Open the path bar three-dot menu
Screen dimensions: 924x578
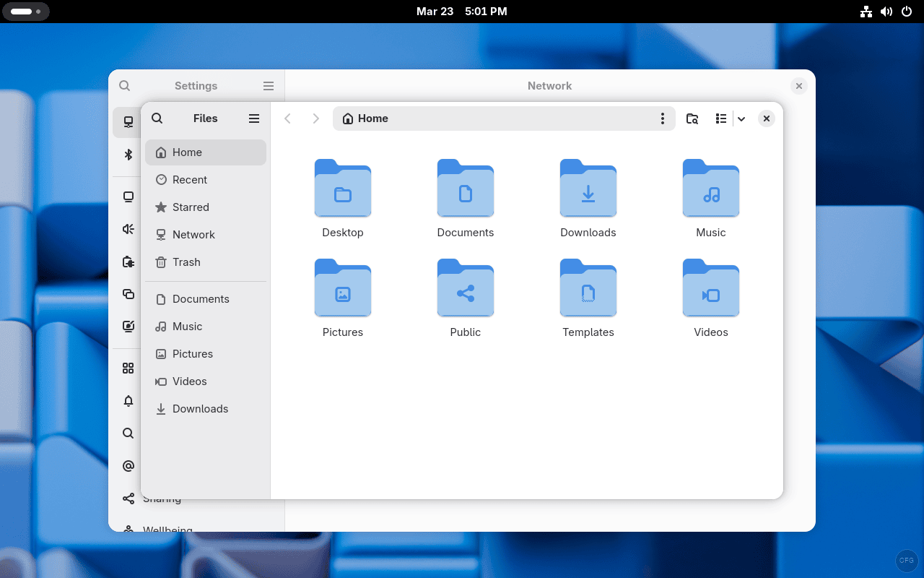[x=663, y=118]
